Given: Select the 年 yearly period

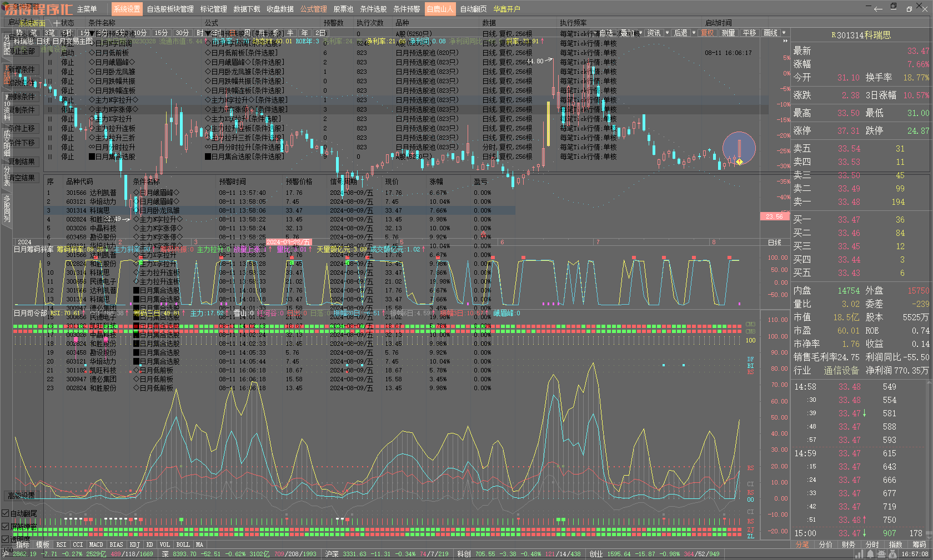Looking at the screenshot, I should point(305,33).
